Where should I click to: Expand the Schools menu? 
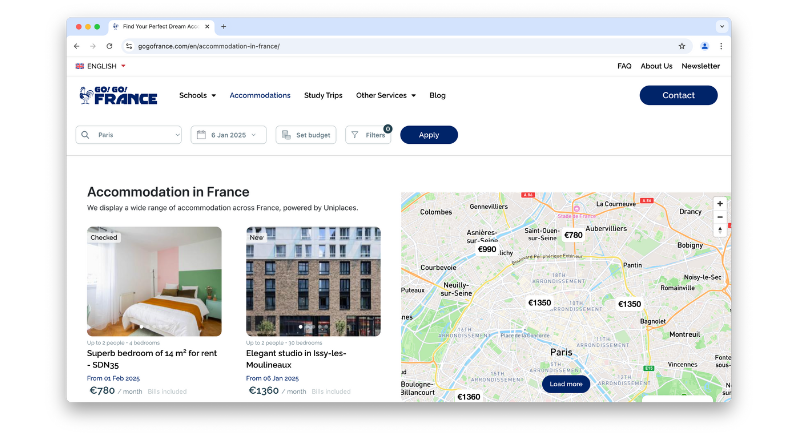point(197,96)
